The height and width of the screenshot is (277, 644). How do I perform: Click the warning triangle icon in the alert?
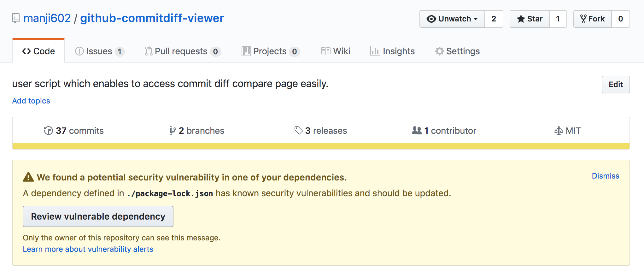click(28, 177)
